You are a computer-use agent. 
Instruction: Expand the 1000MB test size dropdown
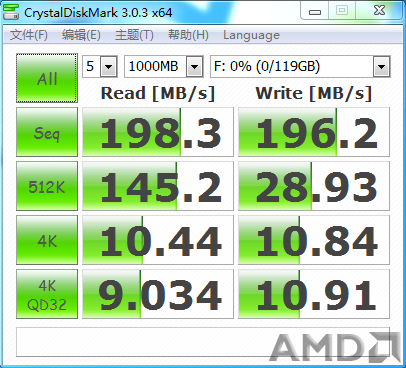pos(195,67)
